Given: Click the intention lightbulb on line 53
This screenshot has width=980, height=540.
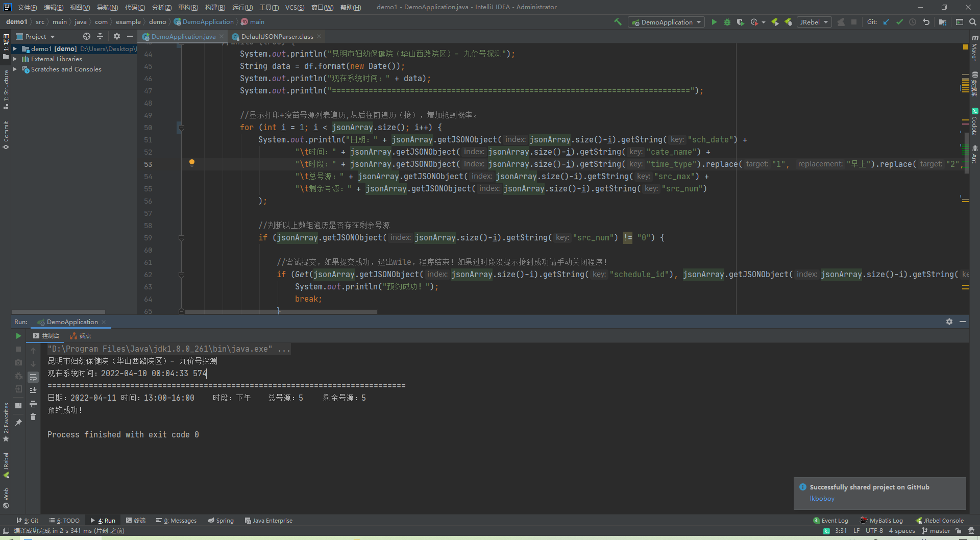Looking at the screenshot, I should pos(192,163).
